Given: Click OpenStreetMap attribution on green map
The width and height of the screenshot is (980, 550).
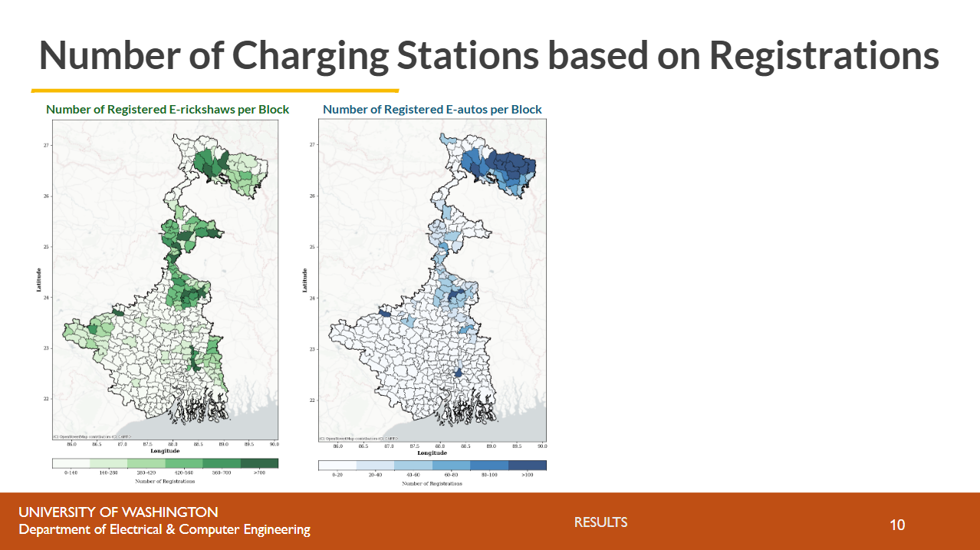Looking at the screenshot, I should pos(92,437).
